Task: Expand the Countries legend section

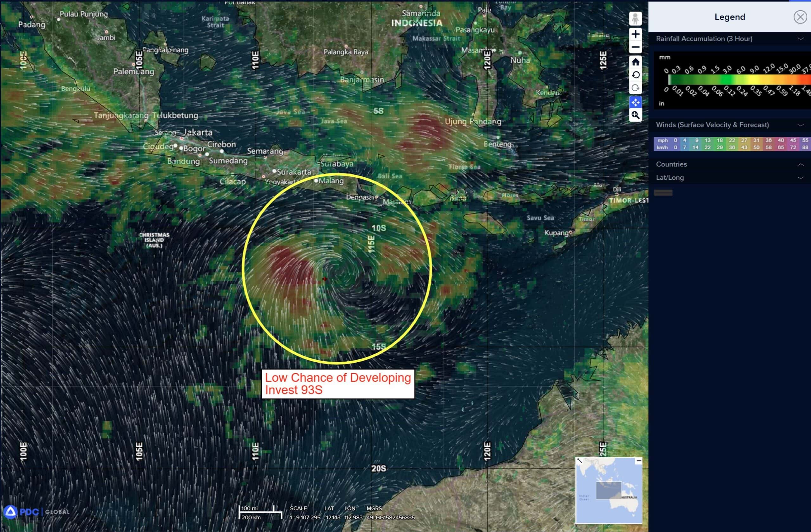Action: tap(801, 164)
